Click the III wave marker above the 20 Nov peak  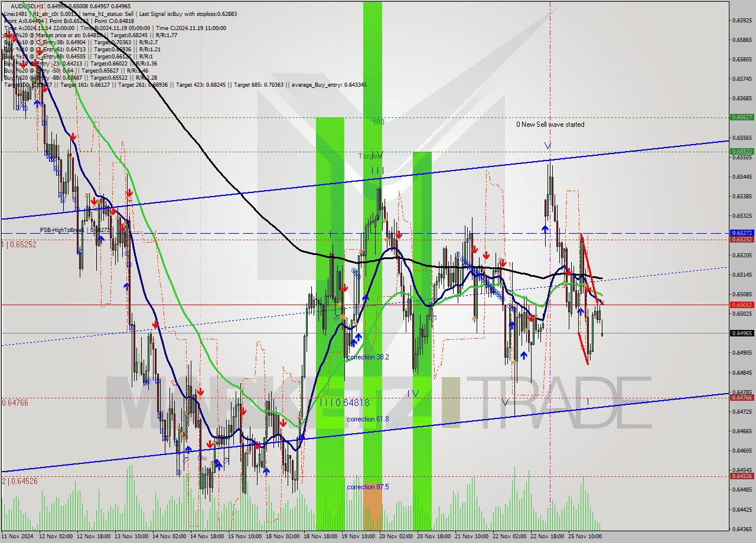[377, 171]
